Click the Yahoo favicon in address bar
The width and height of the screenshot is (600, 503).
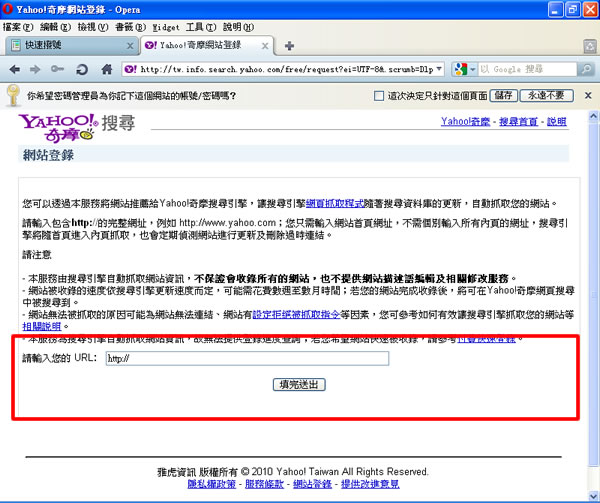[x=130, y=69]
